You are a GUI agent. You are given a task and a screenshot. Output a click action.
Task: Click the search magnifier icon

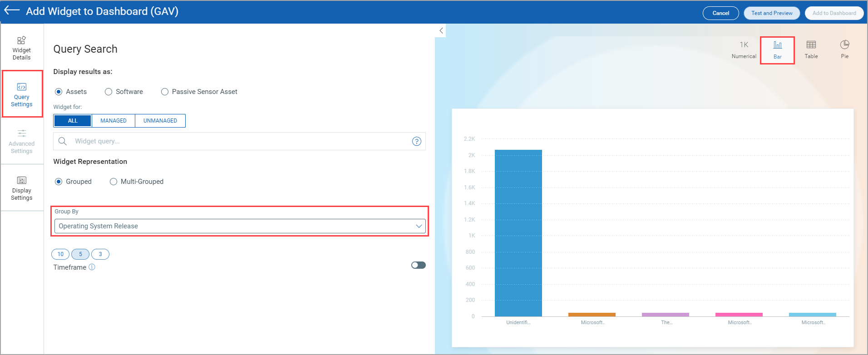point(63,141)
